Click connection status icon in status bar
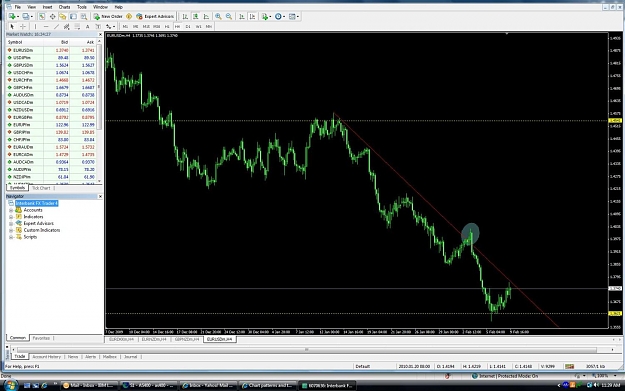The height and width of the screenshot is (391, 625). 569,366
